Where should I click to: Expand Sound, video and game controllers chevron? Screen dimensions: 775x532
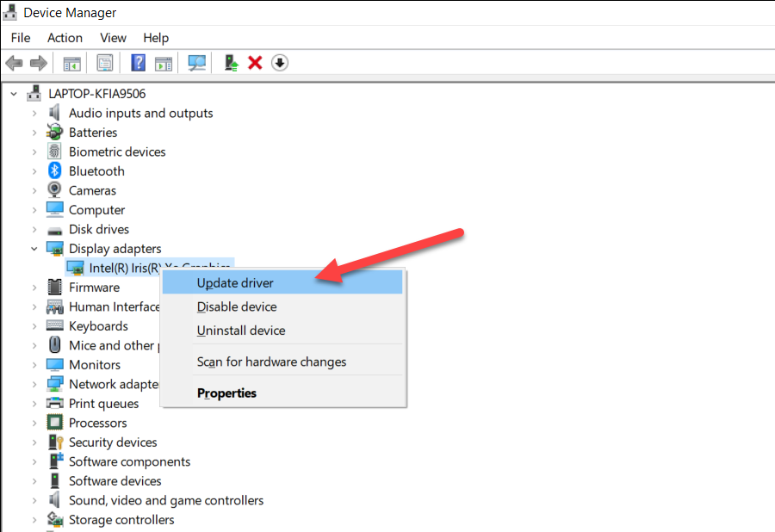click(34, 500)
